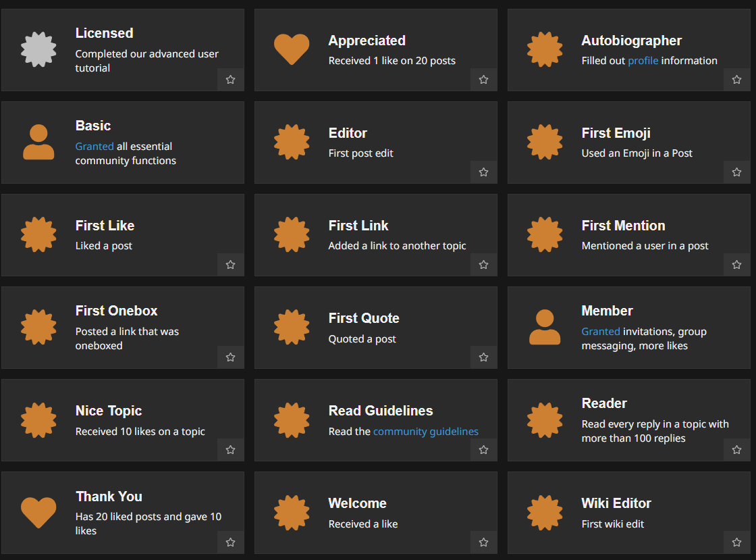The image size is (756, 560).
Task: Click text 'Added a link to another topic'
Action: pos(398,246)
